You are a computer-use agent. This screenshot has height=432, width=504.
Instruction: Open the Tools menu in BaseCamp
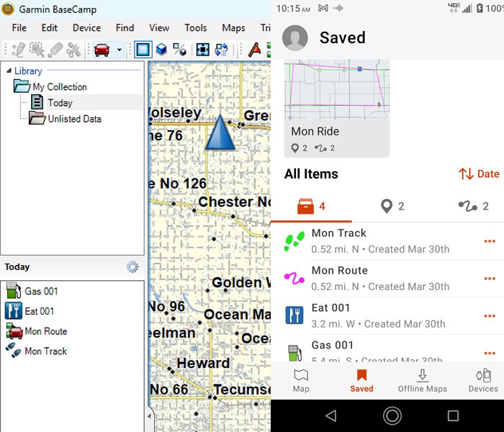[195, 28]
